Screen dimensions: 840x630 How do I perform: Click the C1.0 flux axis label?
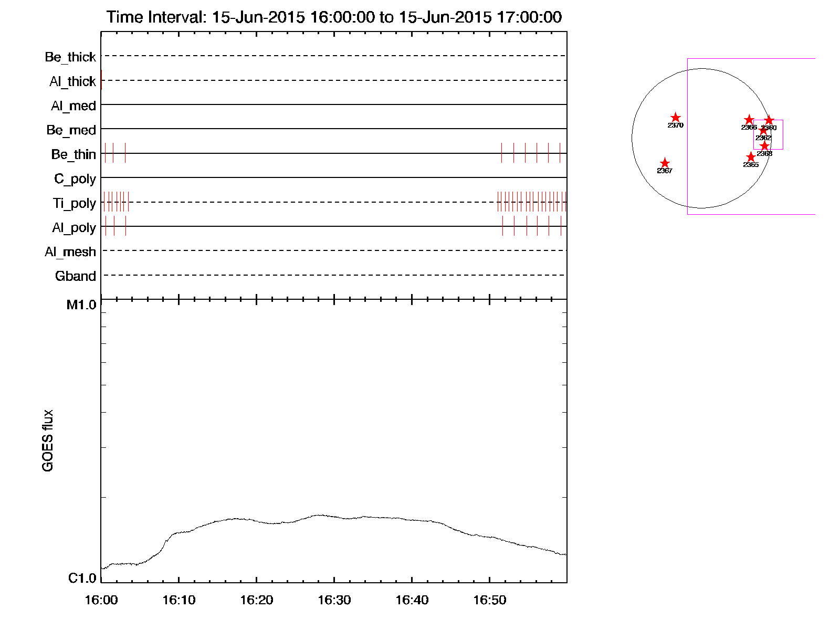pyautogui.click(x=82, y=578)
